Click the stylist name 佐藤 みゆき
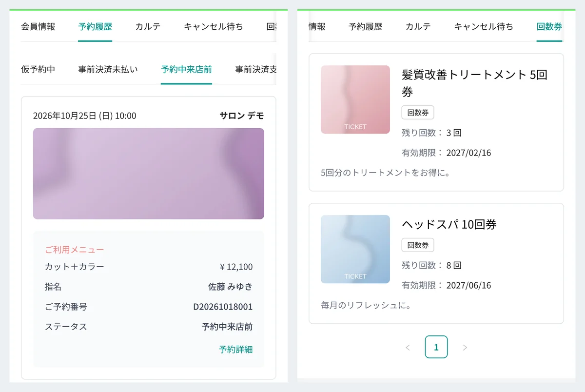The height and width of the screenshot is (392, 585). 231,287
